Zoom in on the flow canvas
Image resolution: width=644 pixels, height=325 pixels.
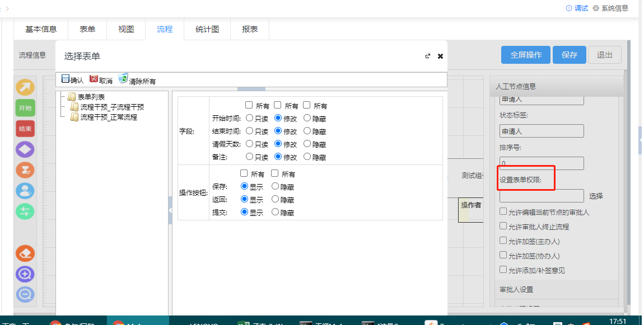25,274
